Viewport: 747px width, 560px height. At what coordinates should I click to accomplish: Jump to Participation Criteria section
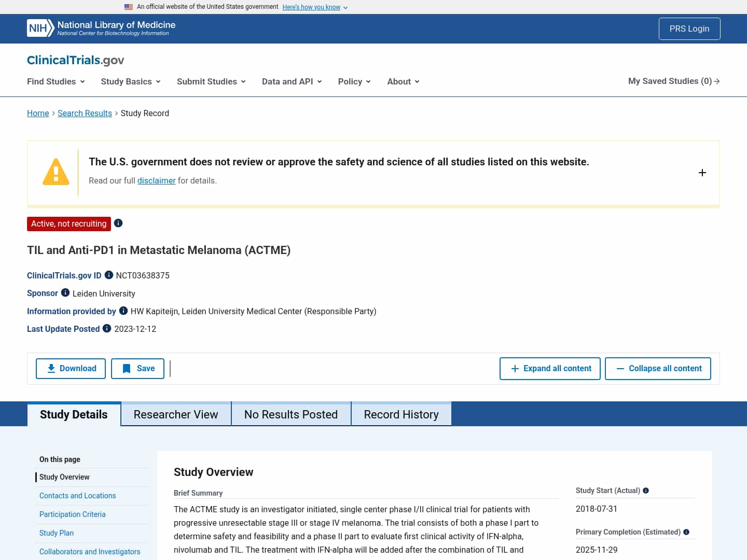pos(73,514)
